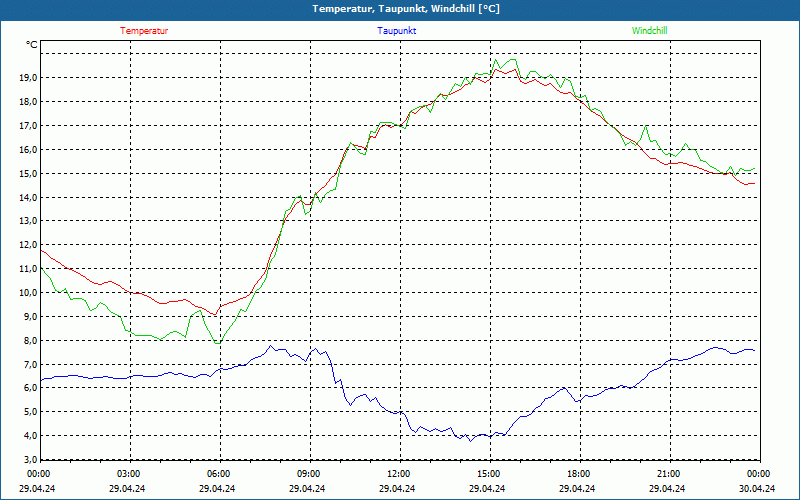Select the blue "Taupunkt" legend label
The width and height of the screenshot is (800, 500).
coord(396,31)
